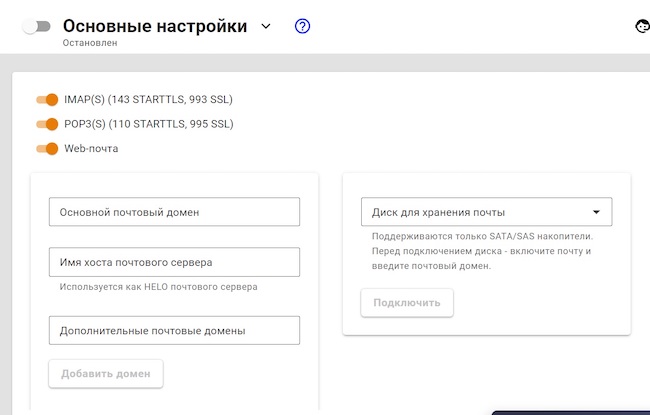Click the Имя хоста почтового сервера field

coord(174,262)
